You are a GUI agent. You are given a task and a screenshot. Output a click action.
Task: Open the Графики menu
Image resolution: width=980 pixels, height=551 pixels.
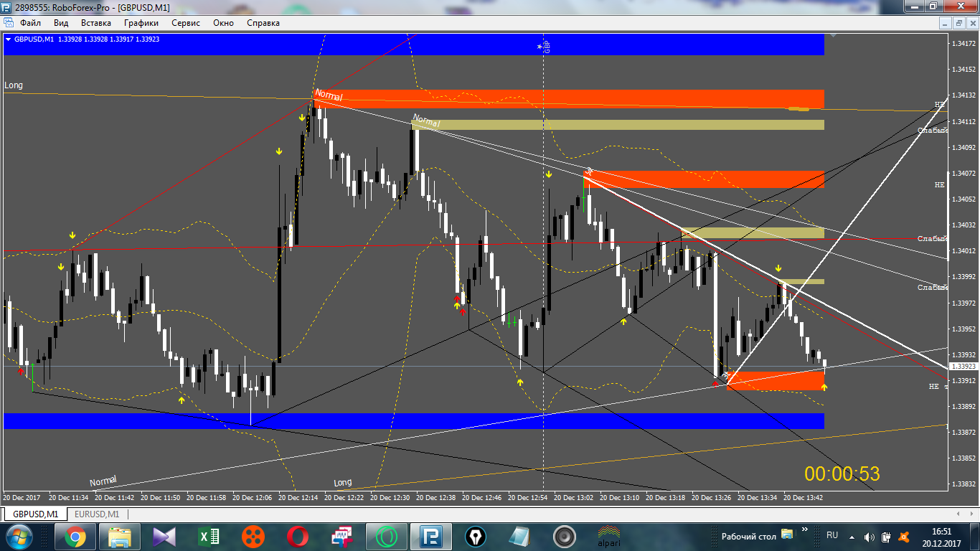pos(141,23)
